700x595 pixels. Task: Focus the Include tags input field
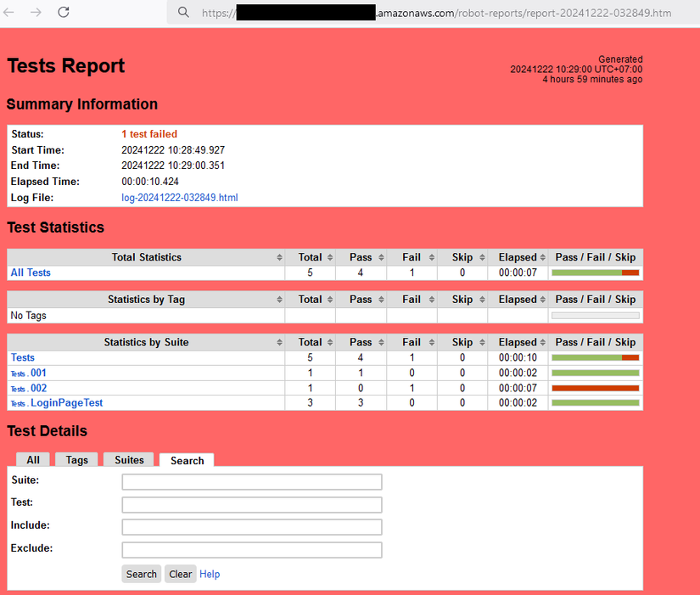[252, 527]
